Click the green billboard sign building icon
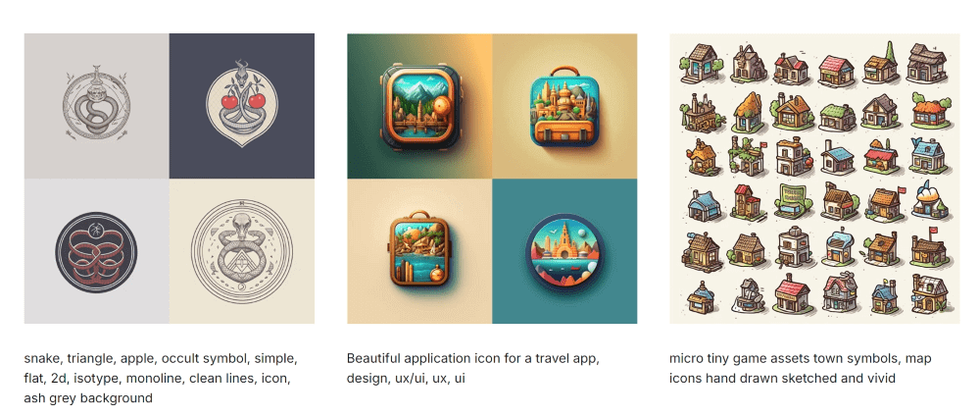The height and width of the screenshot is (416, 980). [x=791, y=201]
